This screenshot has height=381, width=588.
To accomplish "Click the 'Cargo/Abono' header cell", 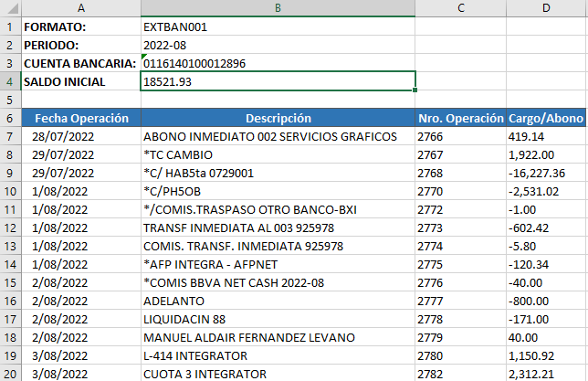I will tap(546, 118).
